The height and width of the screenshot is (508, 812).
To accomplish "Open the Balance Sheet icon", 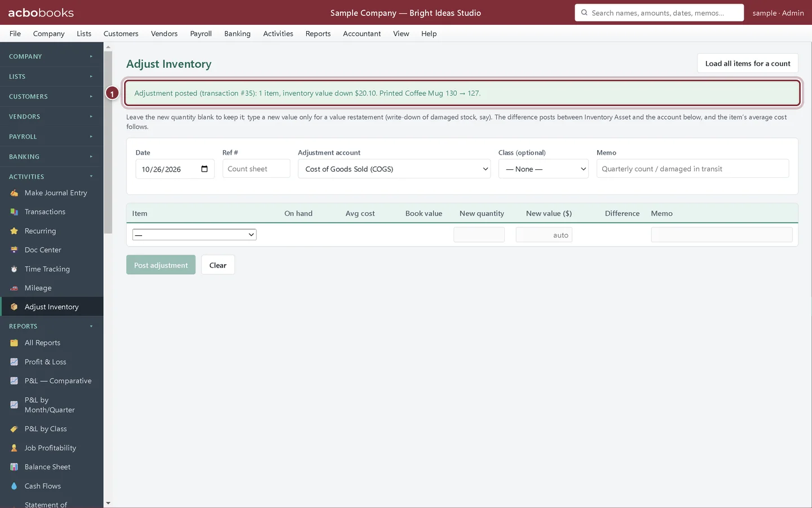I will point(14,467).
